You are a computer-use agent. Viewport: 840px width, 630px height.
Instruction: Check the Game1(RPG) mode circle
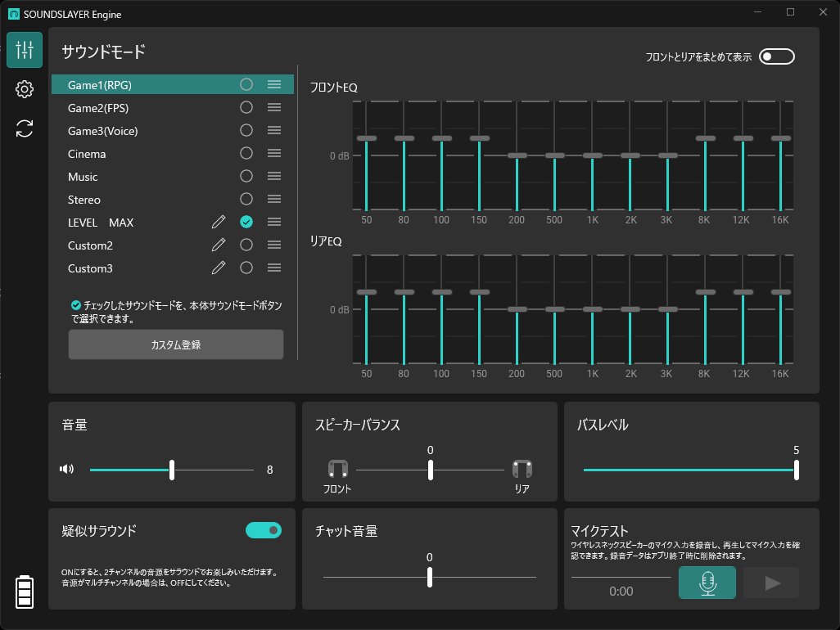246,84
